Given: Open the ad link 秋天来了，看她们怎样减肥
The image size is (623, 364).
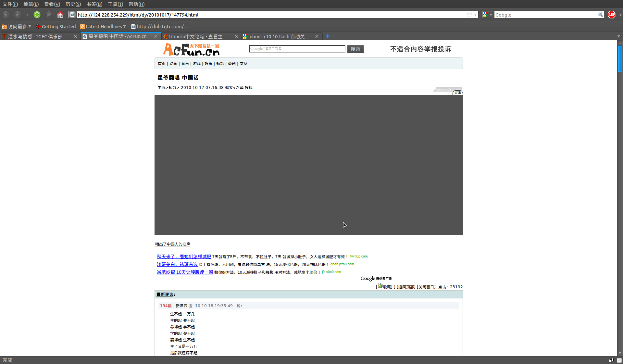Looking at the screenshot, I should pyautogui.click(x=184, y=257).
